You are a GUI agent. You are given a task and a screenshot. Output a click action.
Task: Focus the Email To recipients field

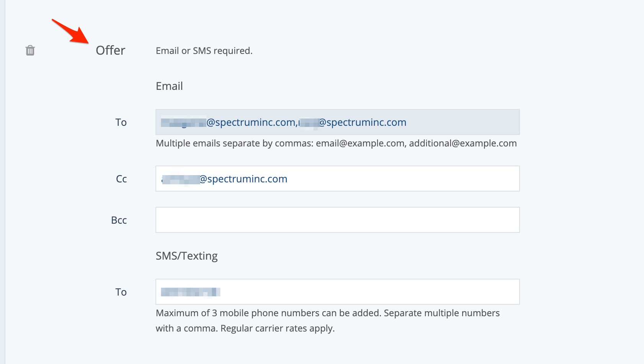(x=459, y=122)
